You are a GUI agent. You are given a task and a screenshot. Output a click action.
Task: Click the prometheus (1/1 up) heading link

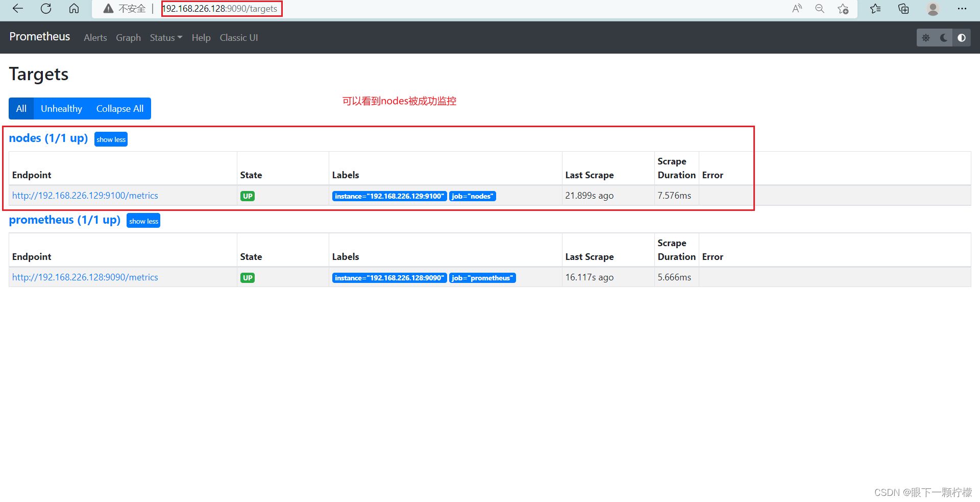(x=65, y=220)
